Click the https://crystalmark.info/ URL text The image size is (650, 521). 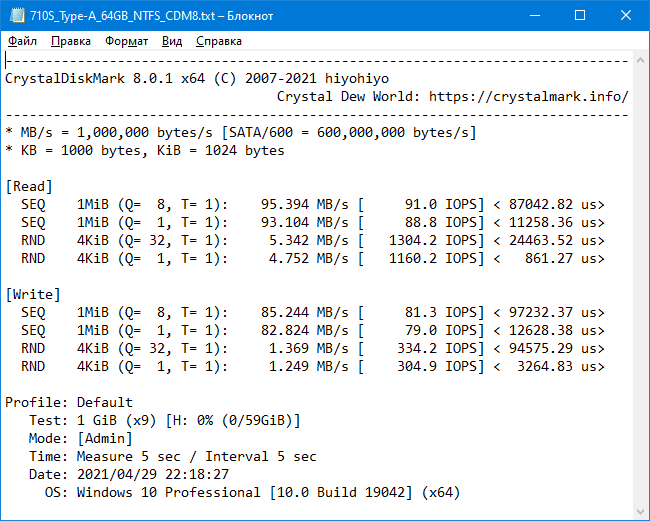click(529, 97)
